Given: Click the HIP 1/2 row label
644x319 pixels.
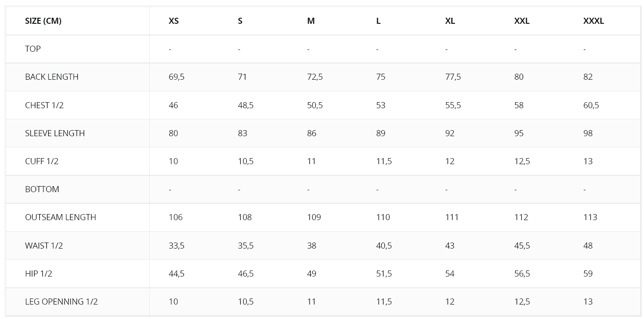Looking at the screenshot, I should pos(39,274).
